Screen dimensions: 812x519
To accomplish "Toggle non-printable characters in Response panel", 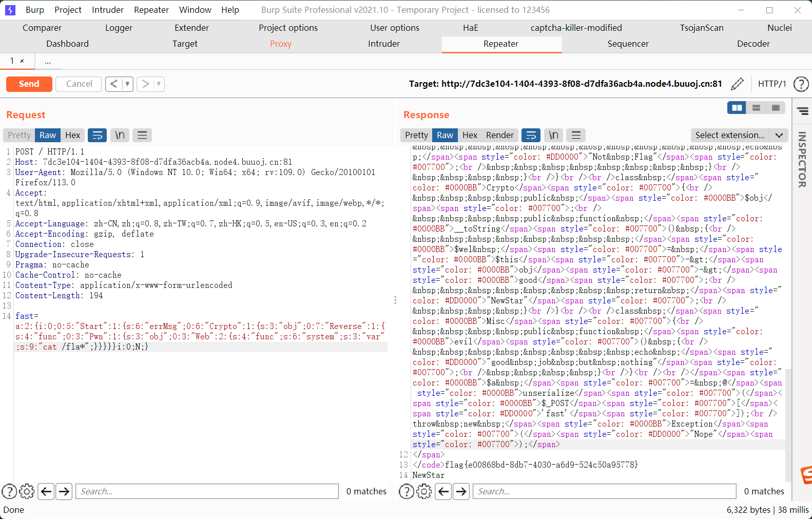I will click(553, 135).
